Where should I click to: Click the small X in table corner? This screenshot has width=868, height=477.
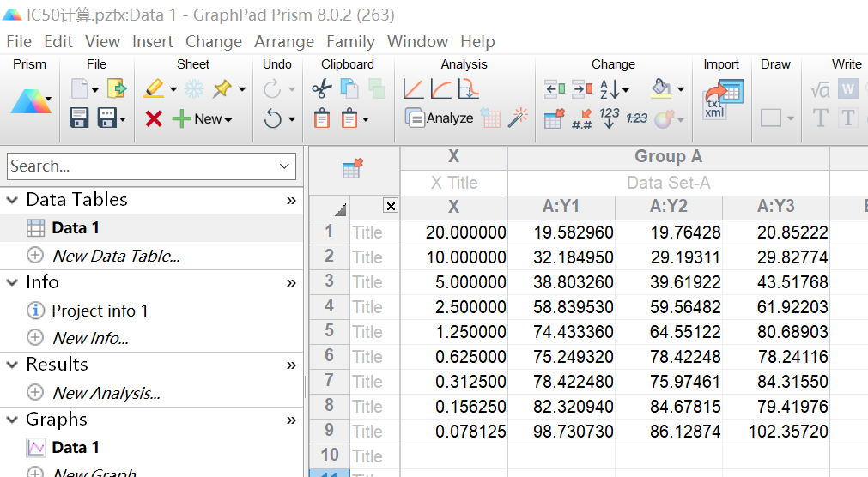391,207
